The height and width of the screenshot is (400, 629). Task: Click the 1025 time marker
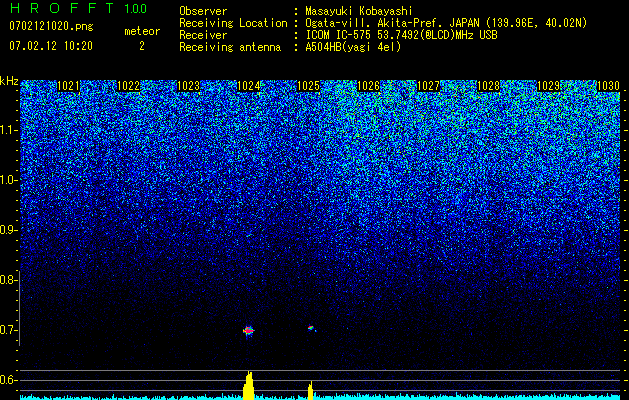pos(308,86)
